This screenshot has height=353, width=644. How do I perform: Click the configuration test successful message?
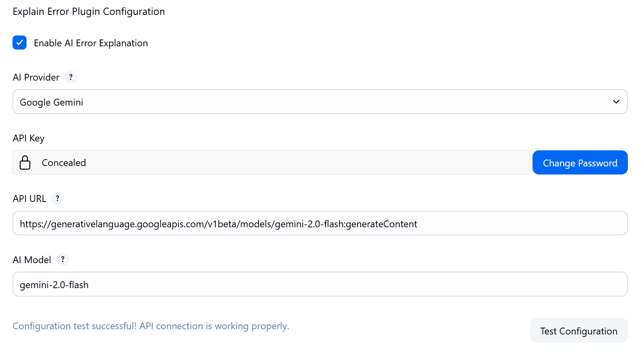pyautogui.click(x=151, y=326)
